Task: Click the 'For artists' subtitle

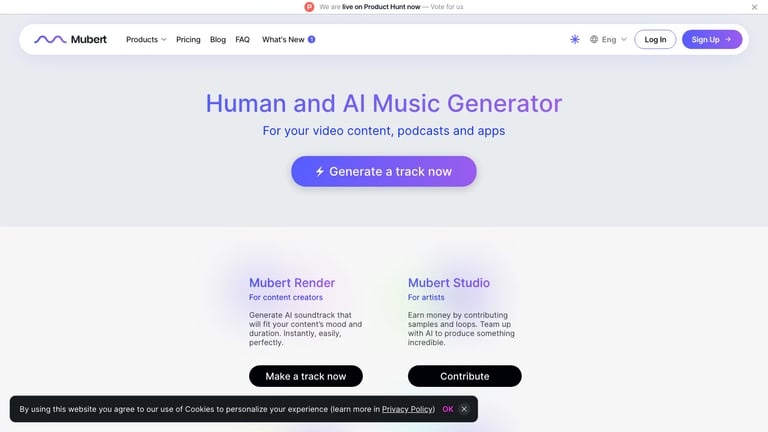Action: [x=426, y=297]
